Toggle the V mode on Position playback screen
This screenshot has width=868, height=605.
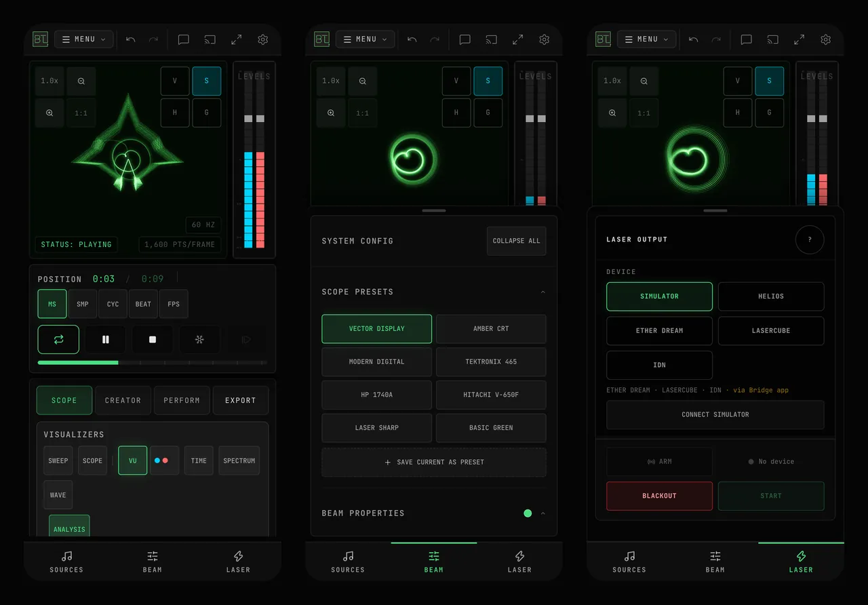pos(175,81)
